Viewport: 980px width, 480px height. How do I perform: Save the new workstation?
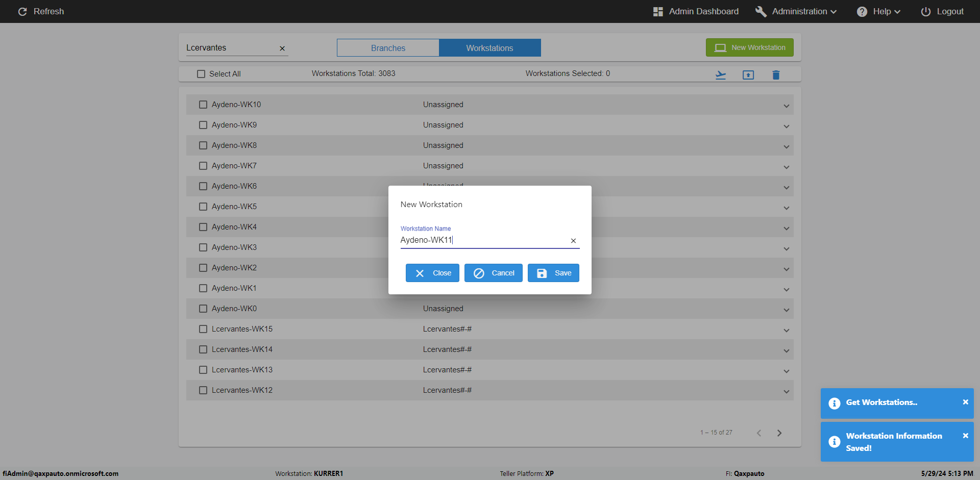pyautogui.click(x=553, y=273)
